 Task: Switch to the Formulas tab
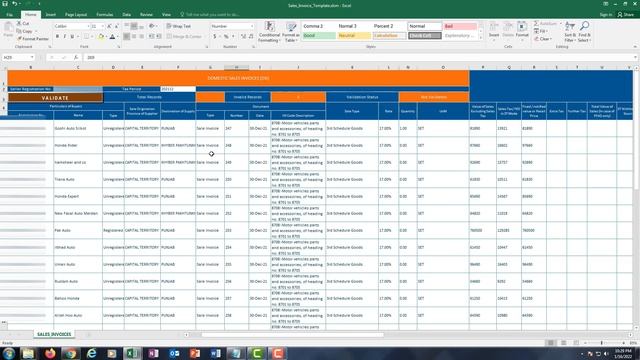click(104, 15)
